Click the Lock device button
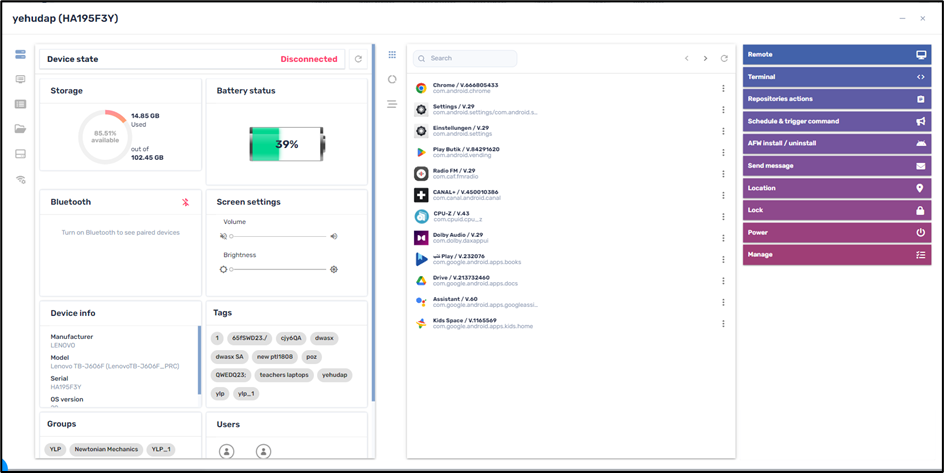 tap(836, 210)
